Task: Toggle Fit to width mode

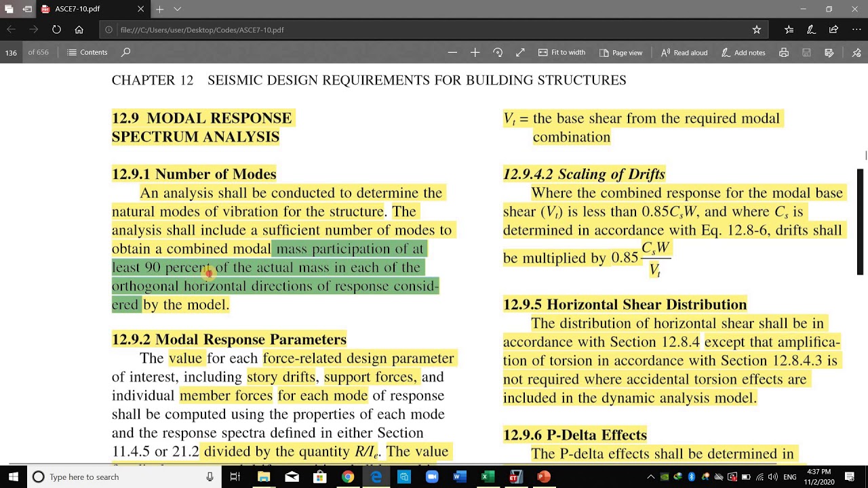Action: (x=561, y=52)
